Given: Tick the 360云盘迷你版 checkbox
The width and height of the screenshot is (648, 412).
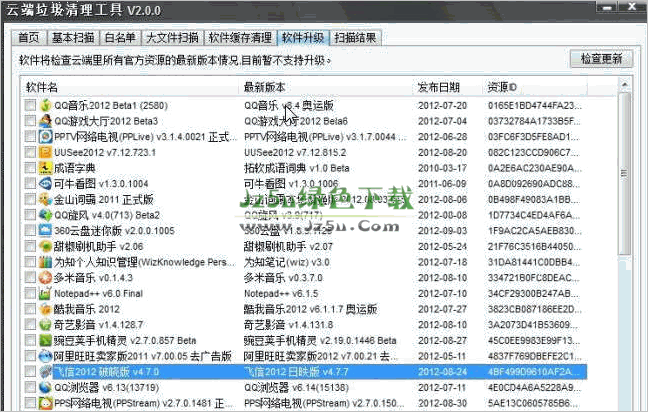Looking at the screenshot, I should coord(30,231).
